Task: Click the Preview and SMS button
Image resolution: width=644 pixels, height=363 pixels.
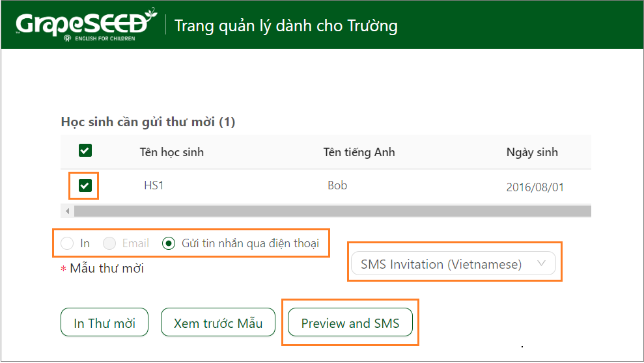Action: pyautogui.click(x=350, y=323)
